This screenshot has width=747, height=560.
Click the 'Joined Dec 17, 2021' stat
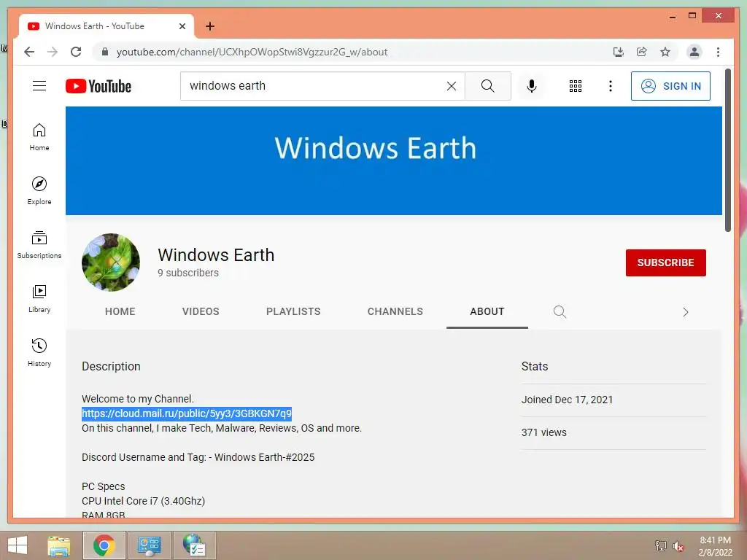coord(567,400)
